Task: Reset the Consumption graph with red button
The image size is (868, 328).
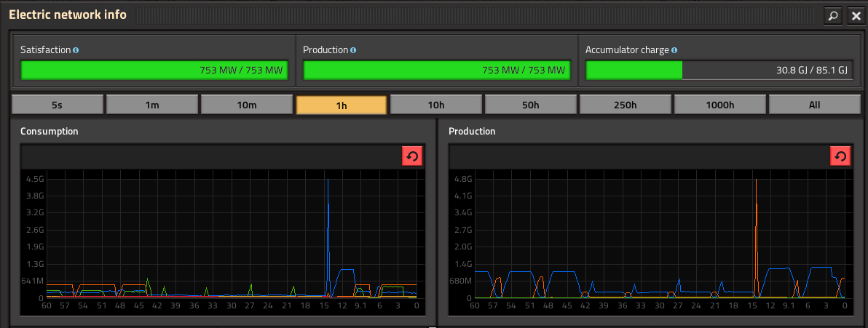Action: point(412,156)
